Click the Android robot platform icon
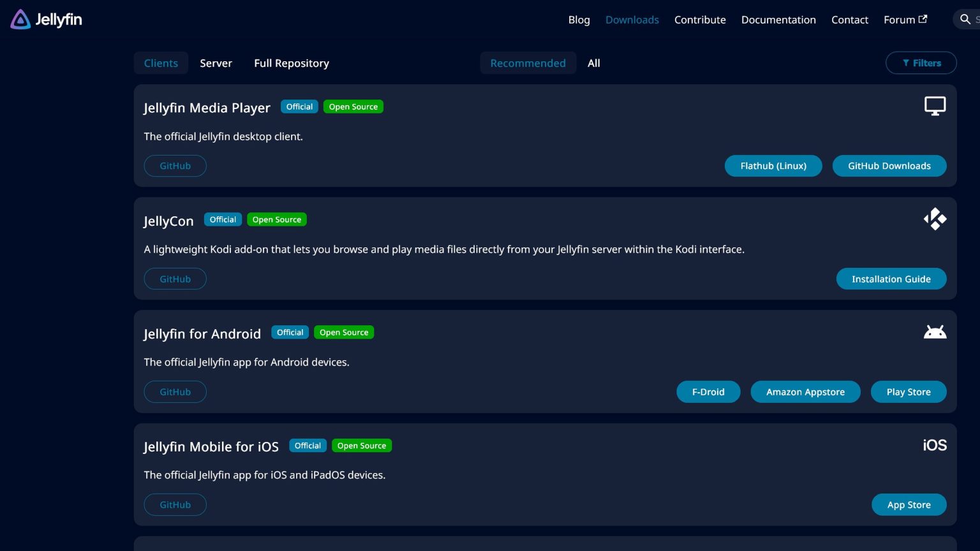Viewport: 980px width, 551px height. coord(935,332)
